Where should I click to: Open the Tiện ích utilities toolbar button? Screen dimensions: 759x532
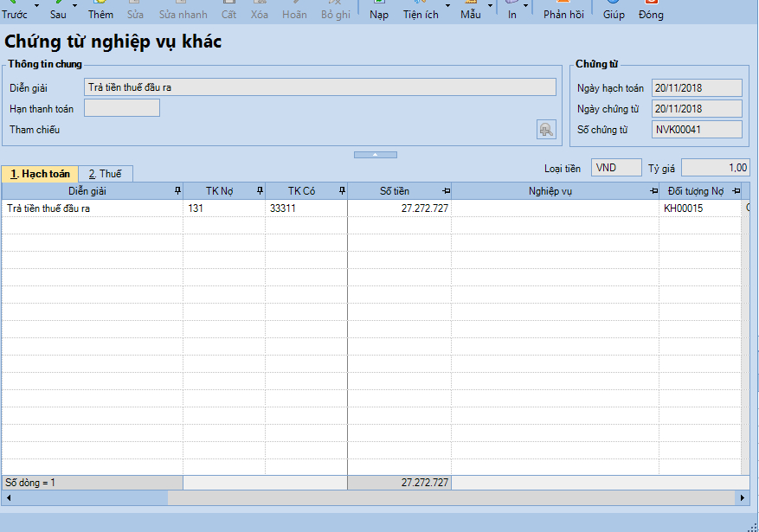[x=421, y=10]
